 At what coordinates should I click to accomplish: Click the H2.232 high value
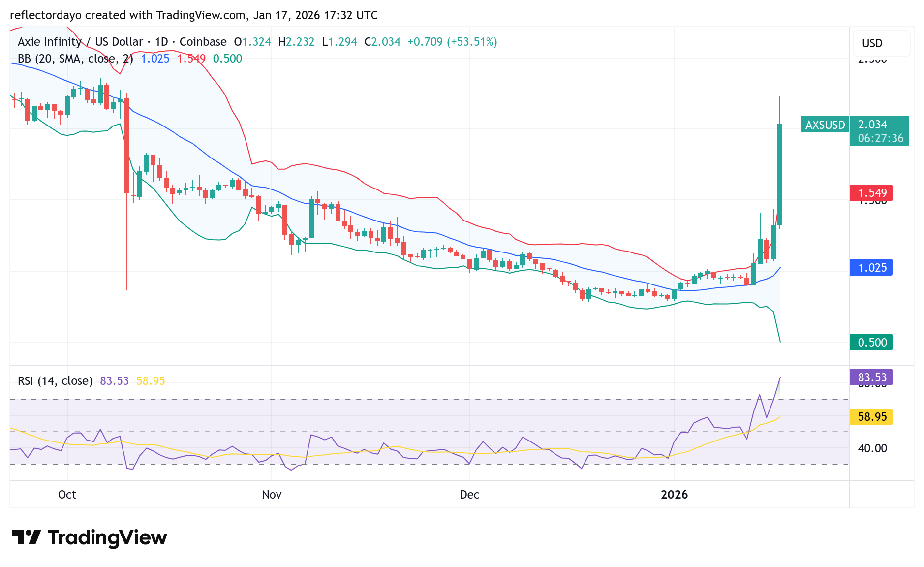[x=296, y=42]
